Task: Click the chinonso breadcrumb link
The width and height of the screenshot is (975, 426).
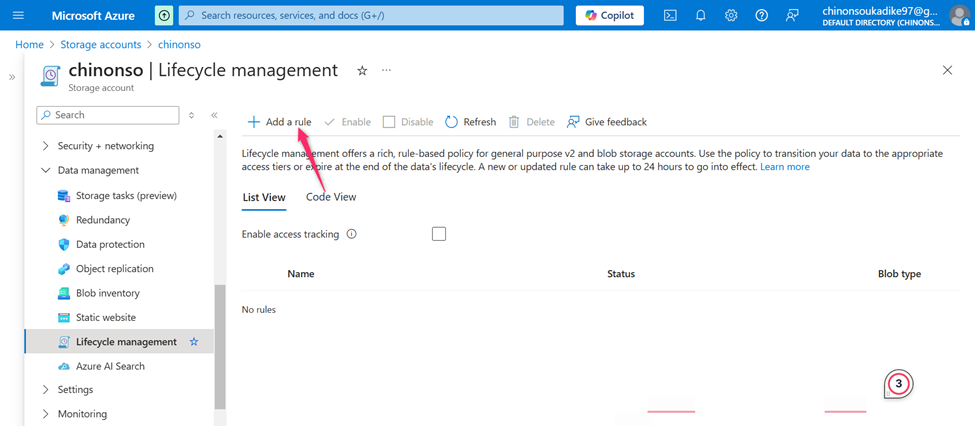Action: pos(179,45)
